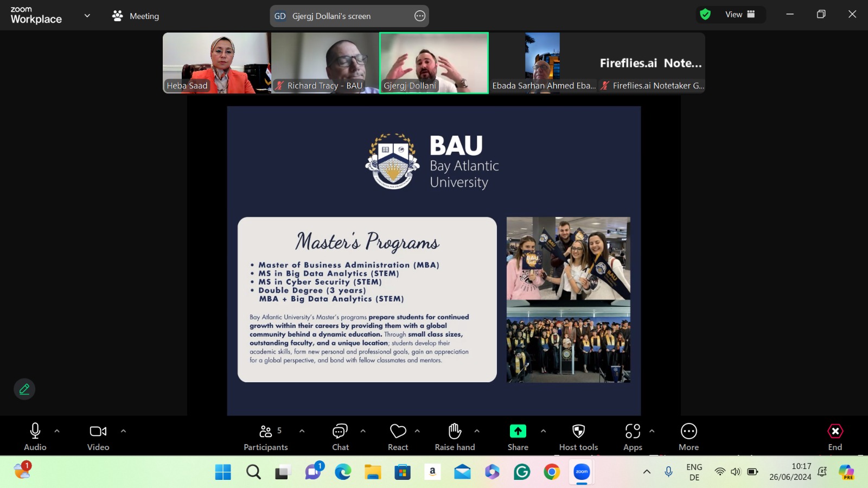Open React emoji picker
Screen dimensions: 868x488
[398, 436]
